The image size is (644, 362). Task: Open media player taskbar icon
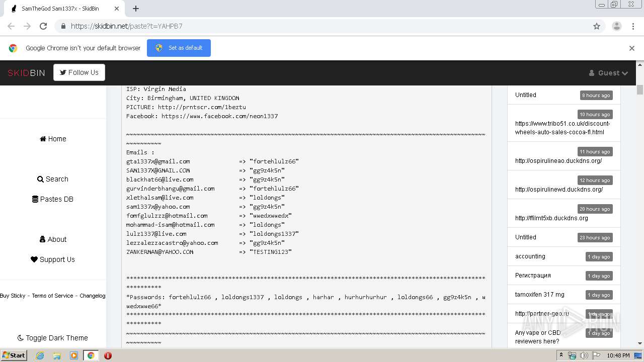[74, 355]
